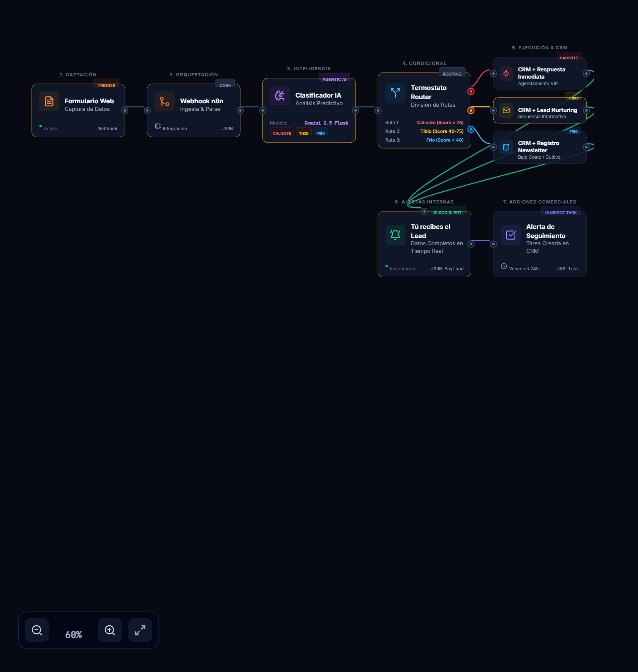The height and width of the screenshot is (672, 638).
Task: Click the Activo status label
Action: tap(51, 129)
